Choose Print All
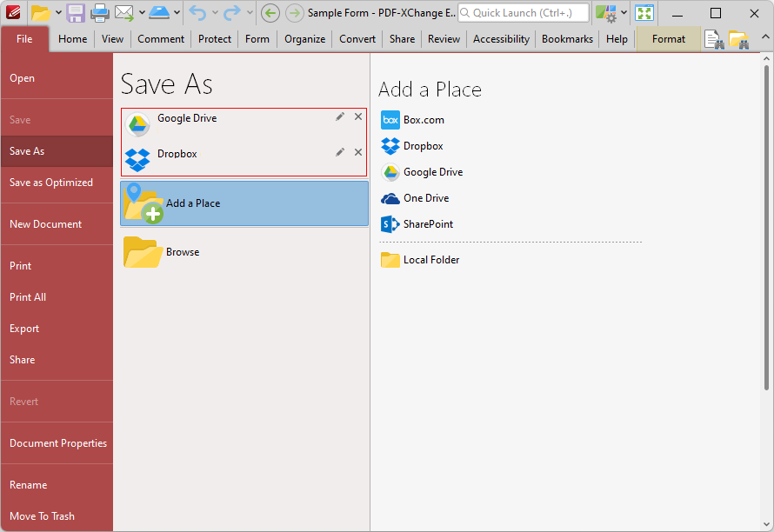774x532 pixels. tap(57, 297)
